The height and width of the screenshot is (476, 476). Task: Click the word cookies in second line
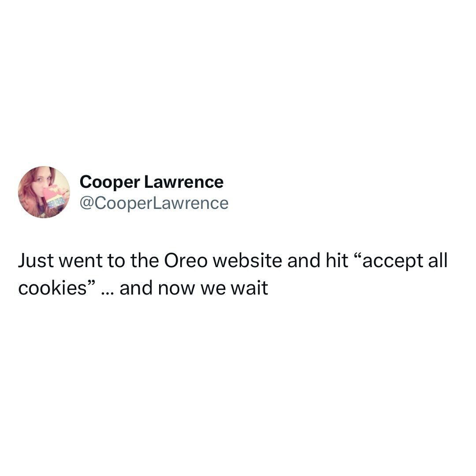pos(53,288)
